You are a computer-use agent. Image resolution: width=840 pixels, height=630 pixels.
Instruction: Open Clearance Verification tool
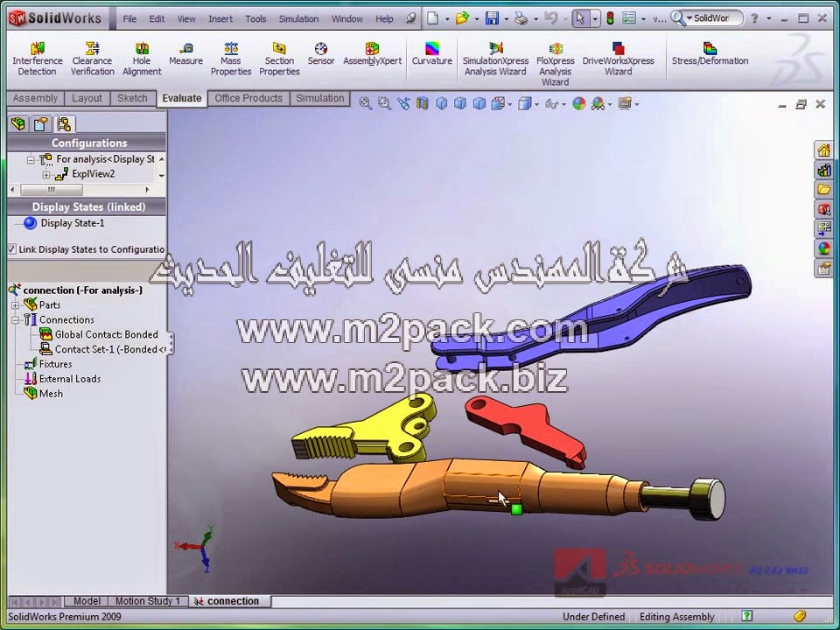point(92,59)
